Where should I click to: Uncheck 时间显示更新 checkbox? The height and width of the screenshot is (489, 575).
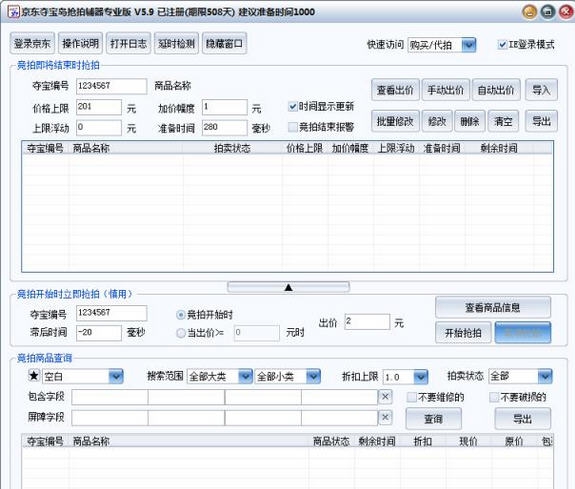pyautogui.click(x=292, y=107)
